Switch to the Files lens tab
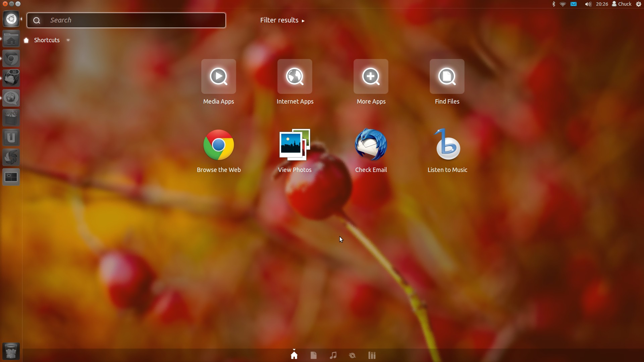This screenshot has width=644, height=362. tap(314, 355)
